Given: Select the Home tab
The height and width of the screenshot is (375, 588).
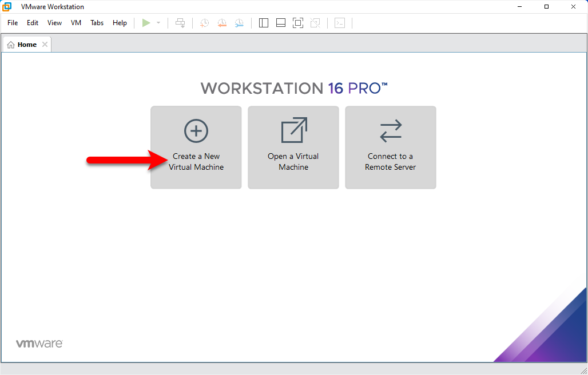Looking at the screenshot, I should coord(27,45).
